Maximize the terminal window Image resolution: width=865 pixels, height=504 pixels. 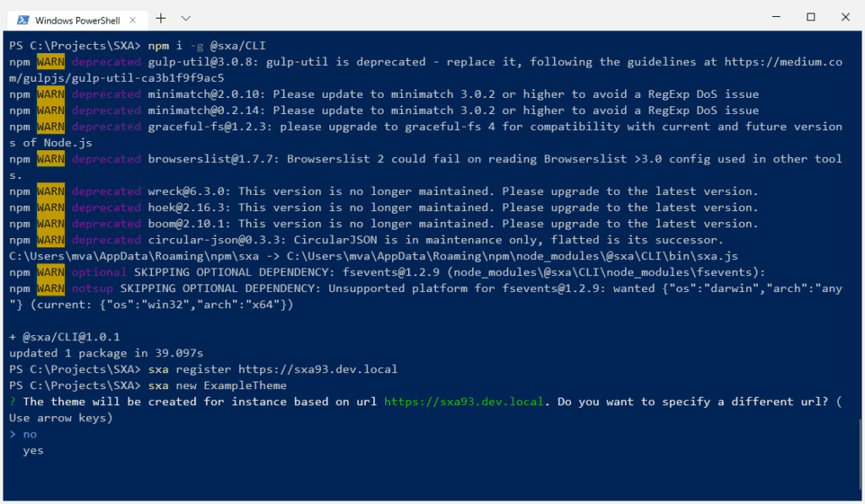[x=811, y=17]
